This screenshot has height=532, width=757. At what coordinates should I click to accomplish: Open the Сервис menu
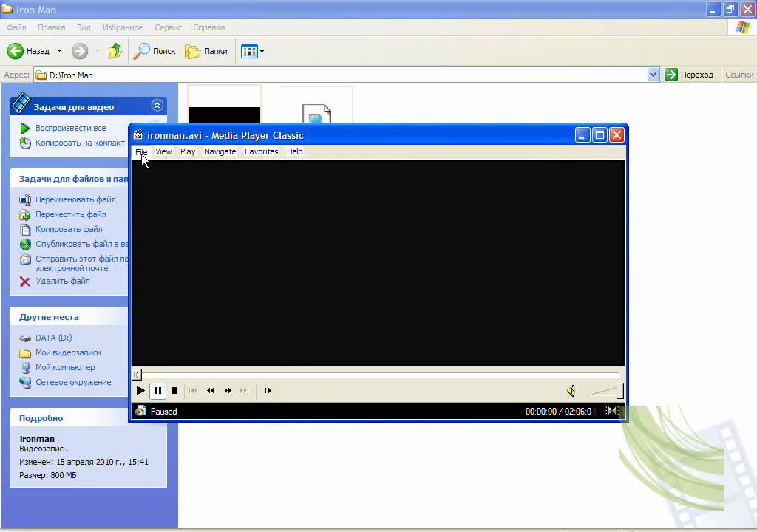point(168,27)
